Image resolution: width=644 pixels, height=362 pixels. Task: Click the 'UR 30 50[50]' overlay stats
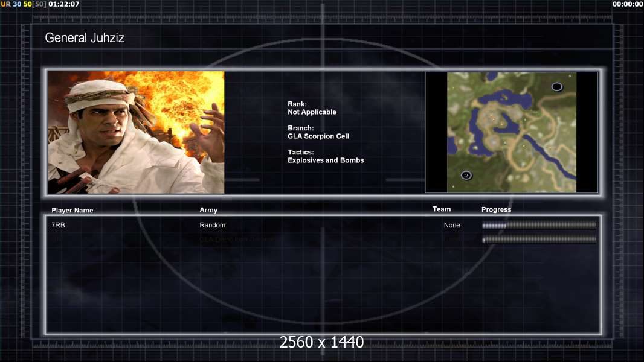(x=24, y=4)
